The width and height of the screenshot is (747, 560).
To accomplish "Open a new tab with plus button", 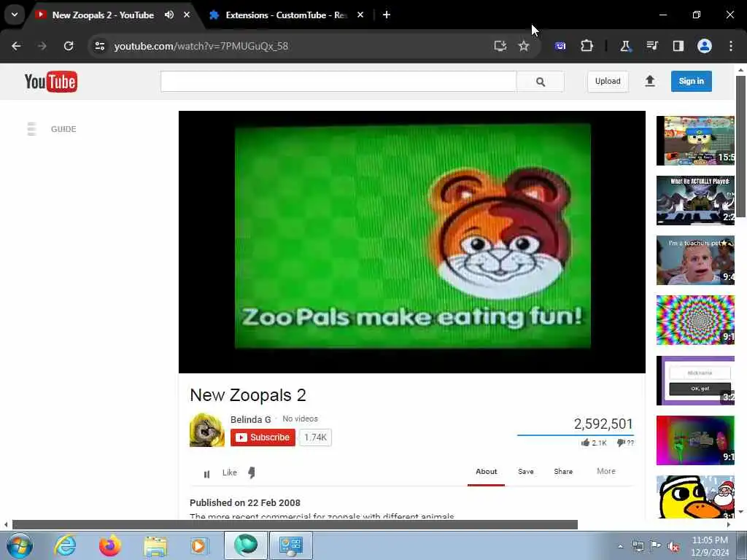I will coord(387,15).
